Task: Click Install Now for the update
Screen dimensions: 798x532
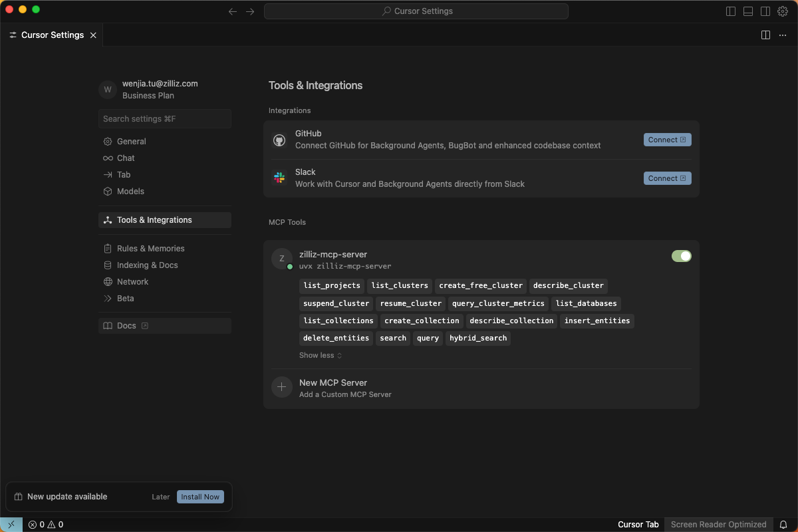Action: [x=200, y=497]
